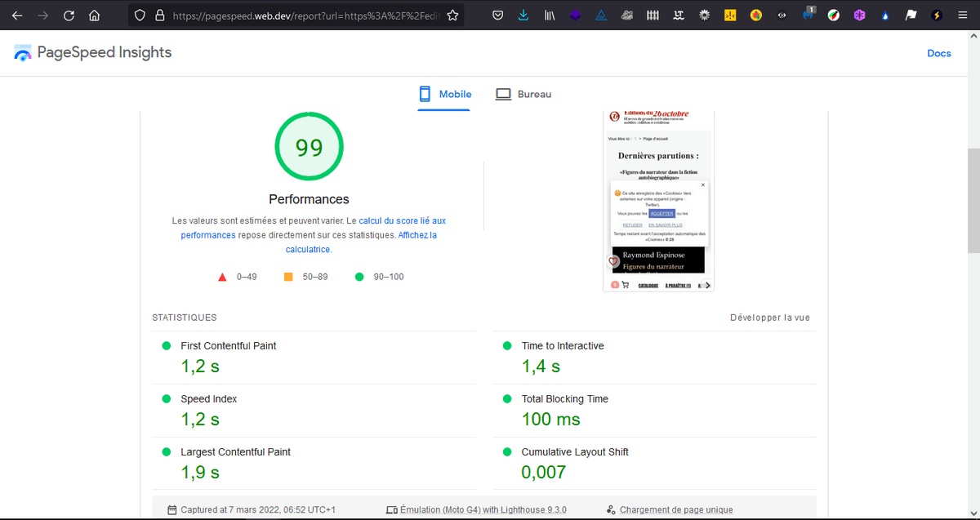Reload the PageSpeed report page
The height and width of the screenshot is (520, 980).
[x=69, y=15]
